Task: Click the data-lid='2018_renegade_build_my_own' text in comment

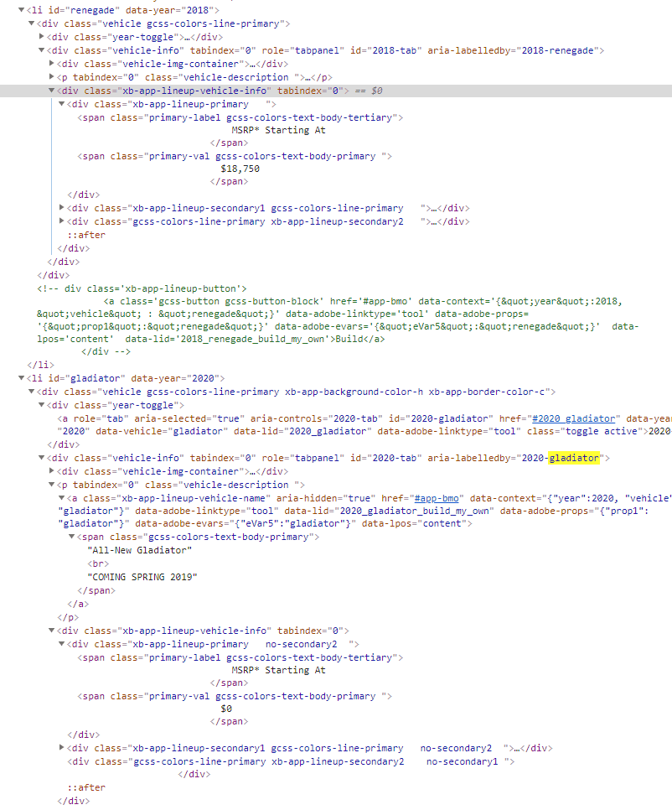Action: 228,339
